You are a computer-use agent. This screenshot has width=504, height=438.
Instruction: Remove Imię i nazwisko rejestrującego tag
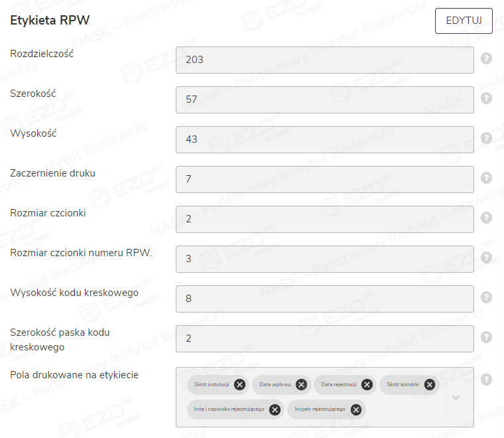click(x=274, y=409)
